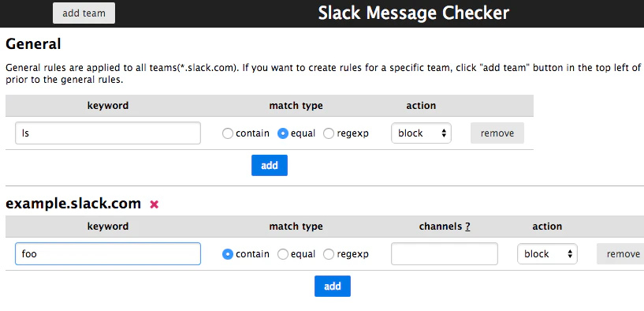The height and width of the screenshot is (311, 644).
Task: Click the Slack Message Checker title
Action: (414, 13)
